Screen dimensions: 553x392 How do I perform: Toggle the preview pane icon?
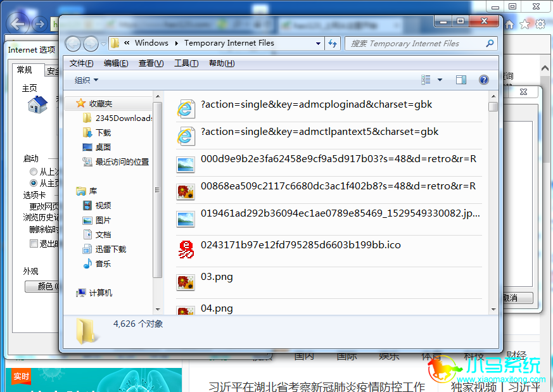(x=461, y=80)
